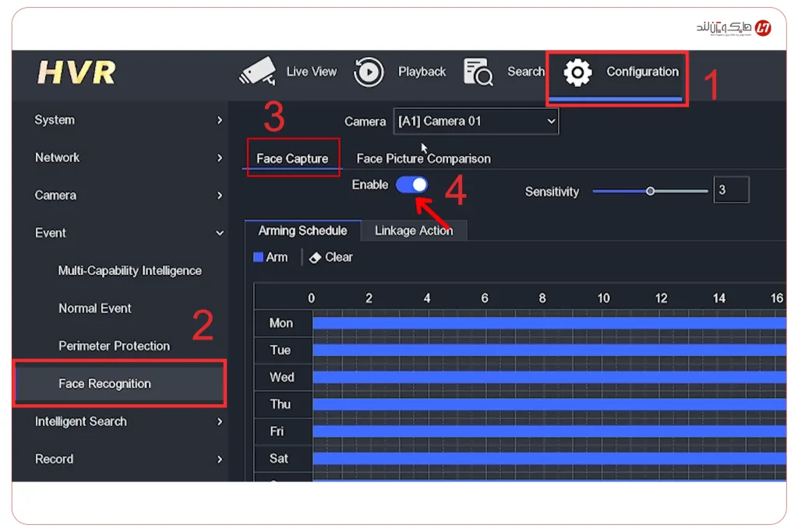Click the Sensitivity value input box

click(x=730, y=190)
